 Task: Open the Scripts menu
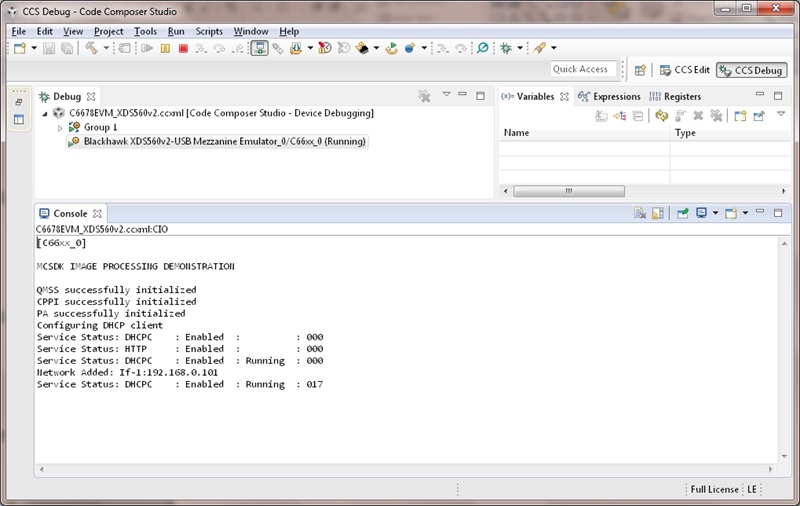[209, 31]
